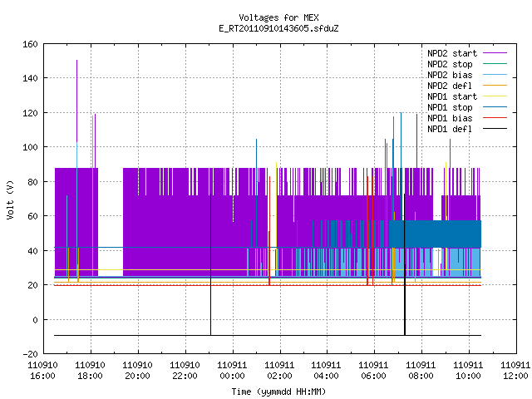Click the black NPD1 defl legend line
The width and height of the screenshot is (532, 399).
[495, 129]
